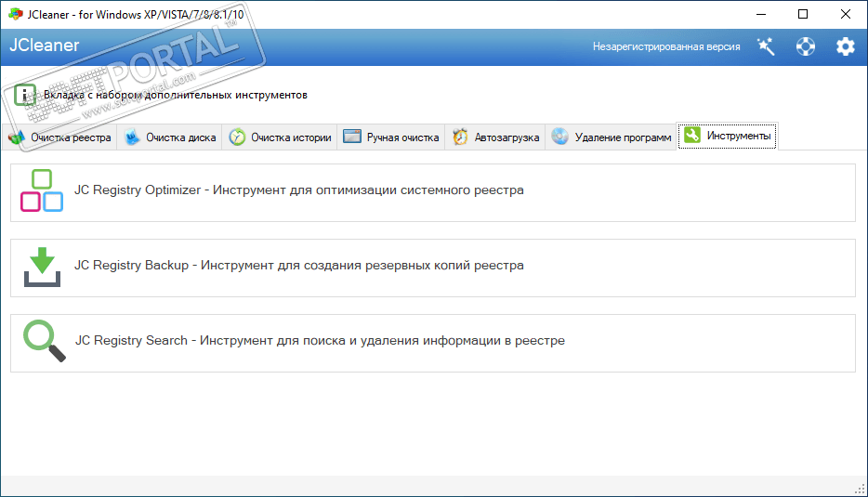The height and width of the screenshot is (497, 868).
Task: Launch JC Registry Optimizer tool
Action: 433,192
